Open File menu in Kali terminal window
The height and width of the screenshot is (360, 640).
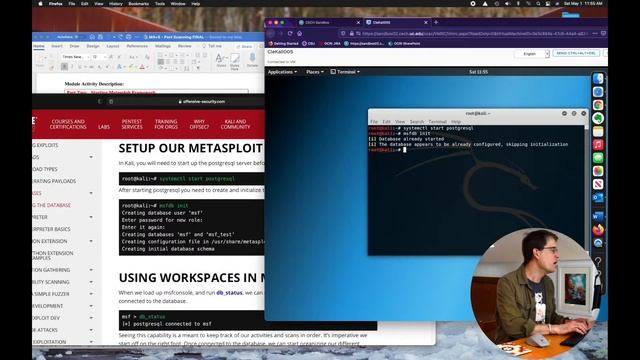(x=374, y=122)
